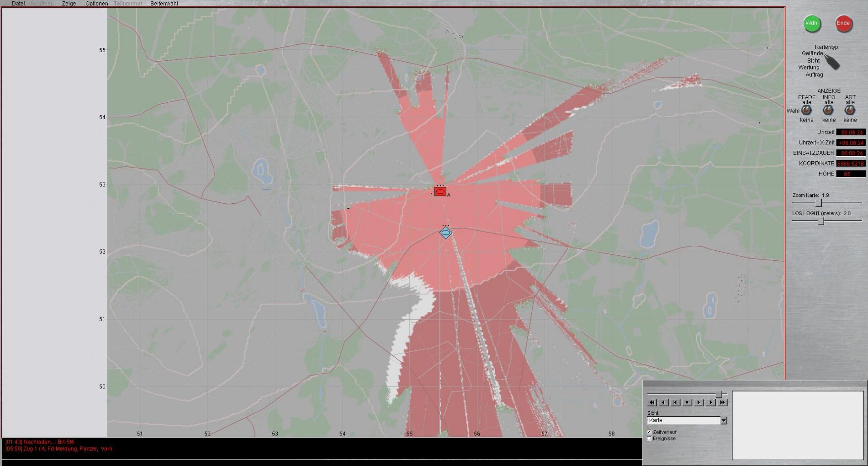Toggle the PFADE display knob

click(x=806, y=111)
